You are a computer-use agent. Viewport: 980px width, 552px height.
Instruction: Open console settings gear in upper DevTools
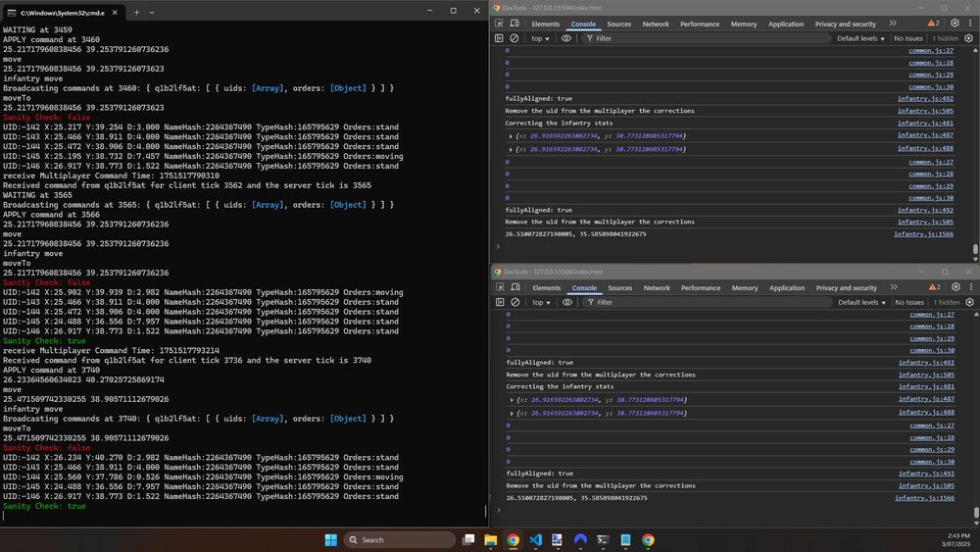click(969, 38)
